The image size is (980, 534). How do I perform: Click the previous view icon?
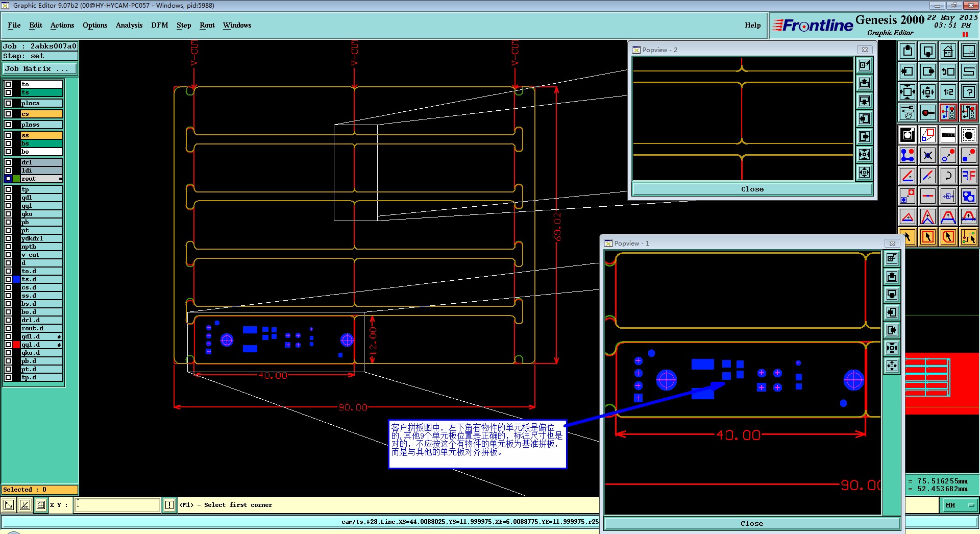click(x=948, y=71)
